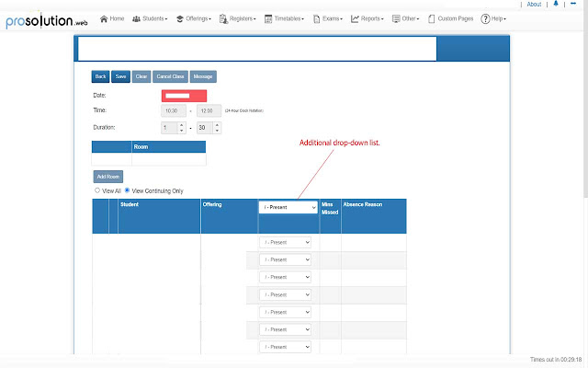Click the red Date field

pos(184,96)
